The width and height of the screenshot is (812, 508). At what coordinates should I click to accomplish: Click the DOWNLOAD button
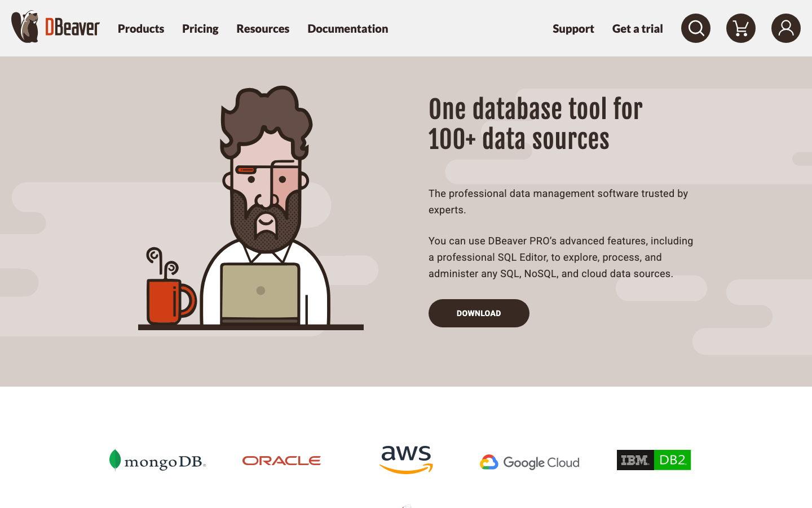(x=479, y=313)
